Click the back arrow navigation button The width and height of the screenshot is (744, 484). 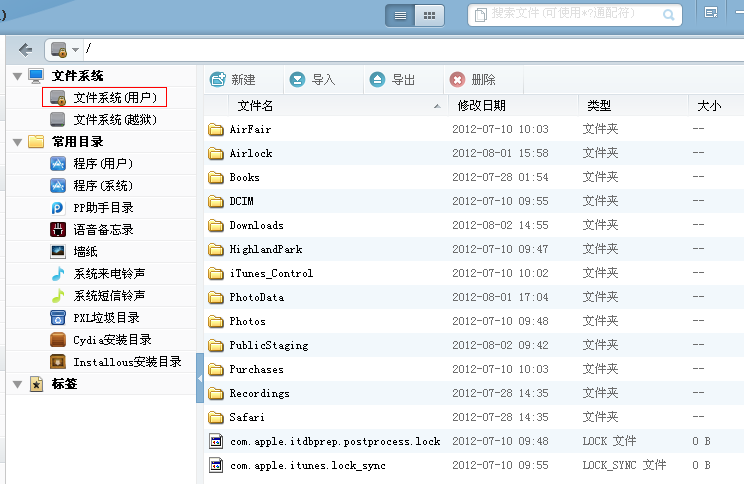click(25, 49)
